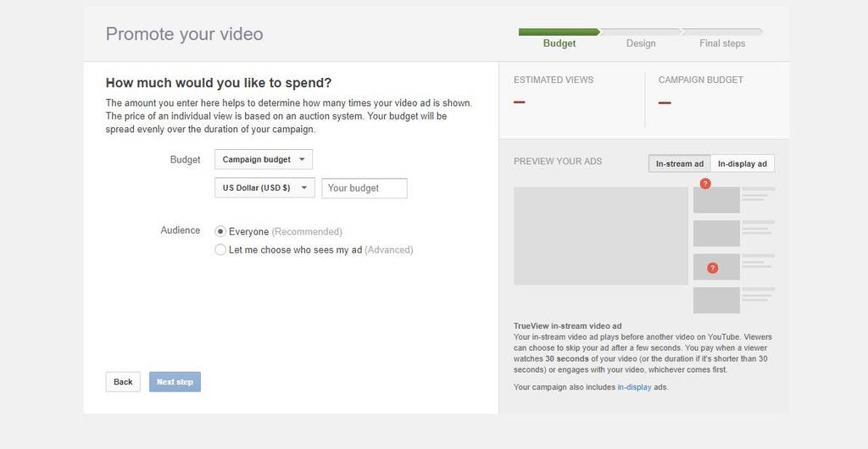The image size is (868, 449).
Task: Switch preview to In-display ad
Action: pos(743,164)
